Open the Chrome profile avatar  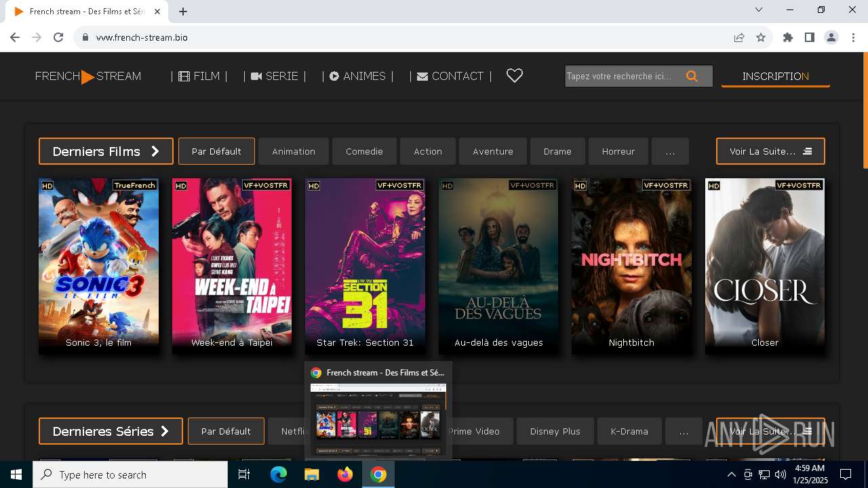tap(831, 37)
